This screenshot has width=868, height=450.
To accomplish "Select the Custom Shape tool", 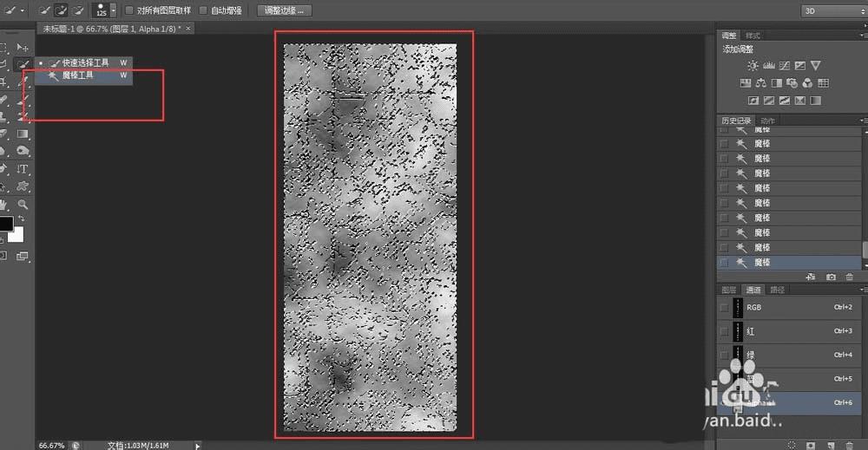I will pyautogui.click(x=23, y=186).
